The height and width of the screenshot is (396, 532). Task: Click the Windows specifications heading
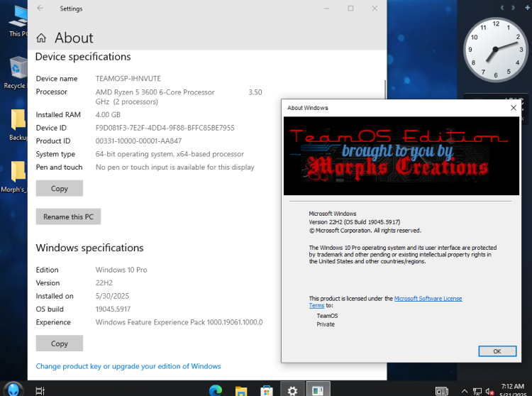pos(89,248)
